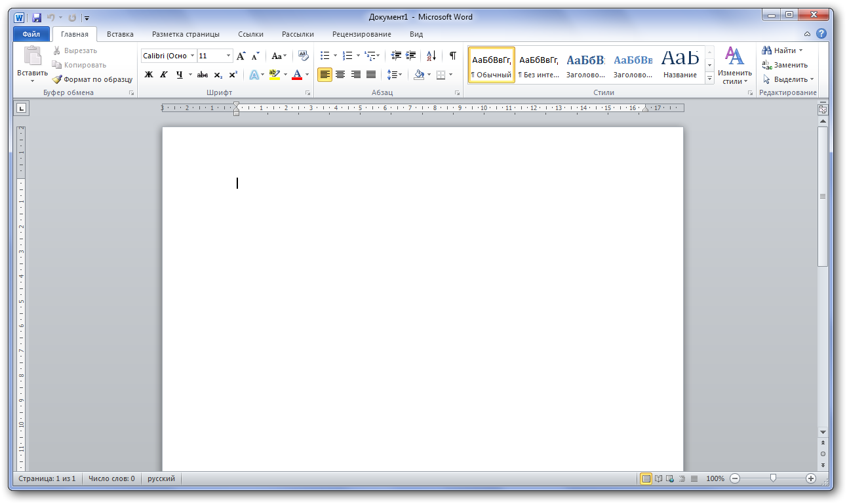This screenshot has height=504, width=847.
Task: Apply Strikethrough formatting
Action: [203, 75]
